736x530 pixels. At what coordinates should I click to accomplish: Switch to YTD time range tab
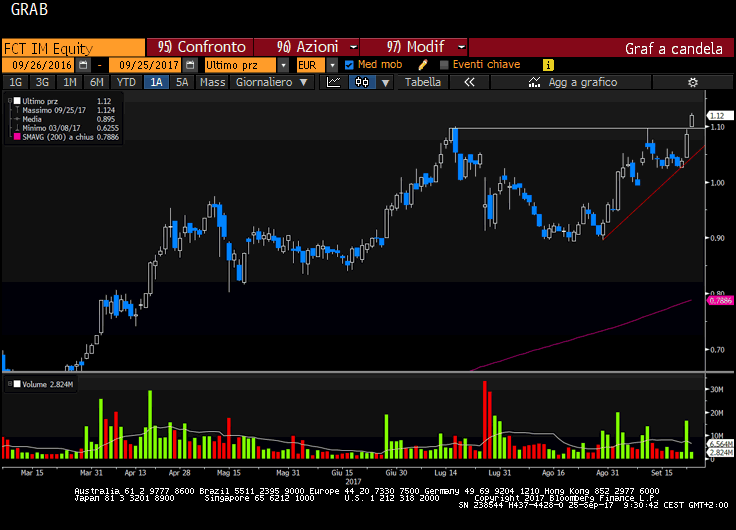[x=126, y=83]
